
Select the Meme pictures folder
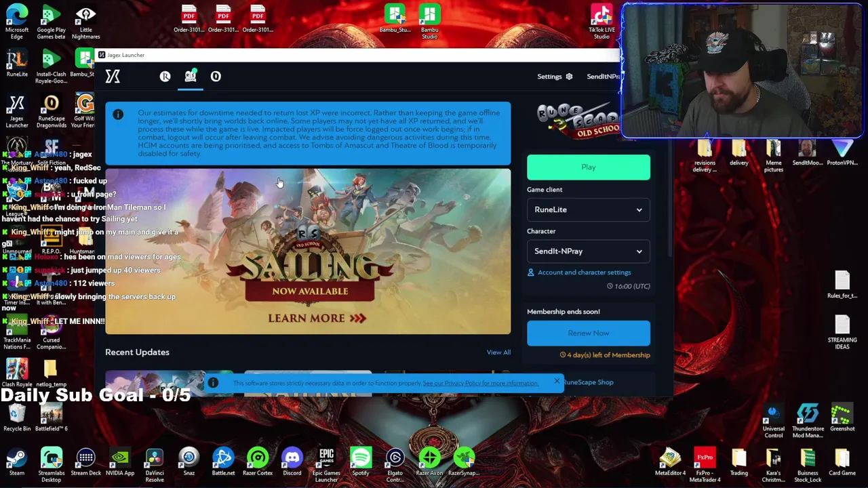click(774, 155)
